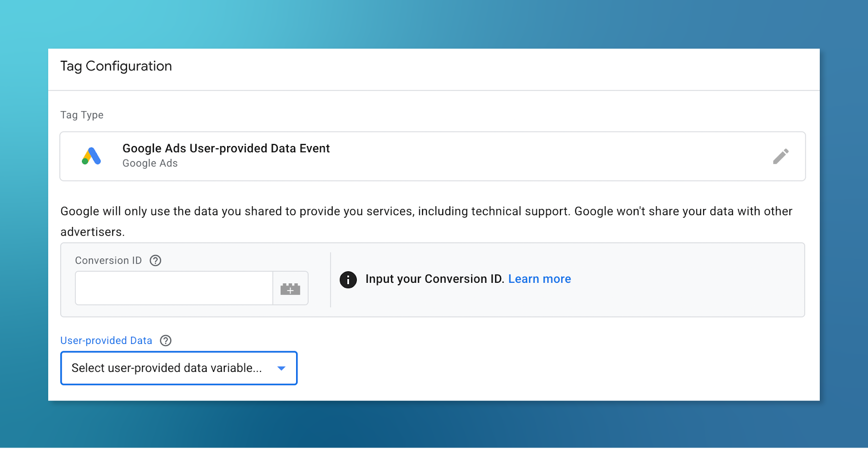Click the Google Ads logo icon
Viewport: 868px width, 449px height.
(x=91, y=156)
